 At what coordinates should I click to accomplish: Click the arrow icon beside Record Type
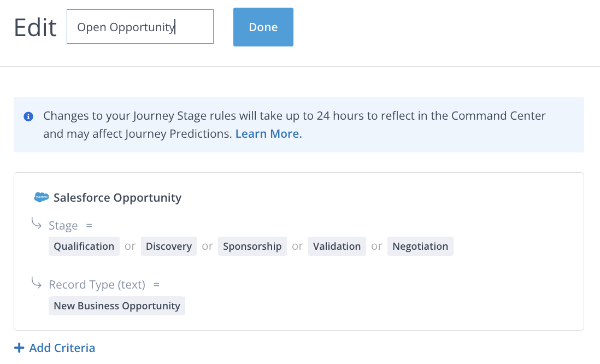click(x=36, y=283)
